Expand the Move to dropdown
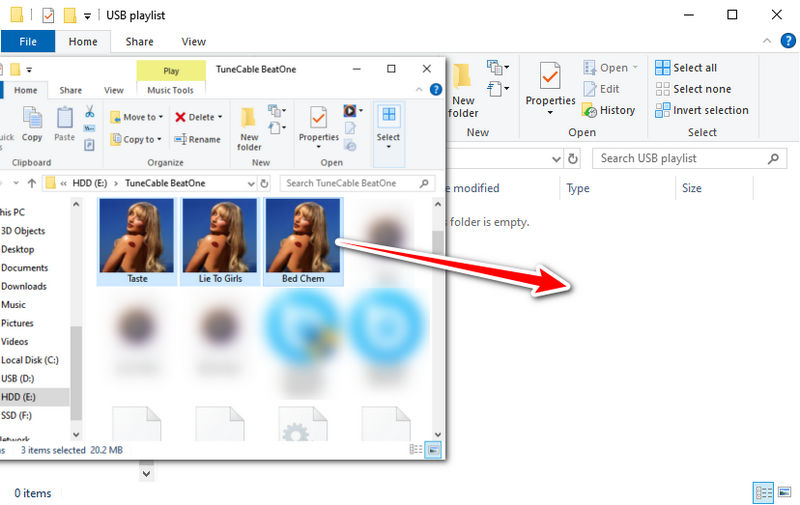 coord(161,117)
